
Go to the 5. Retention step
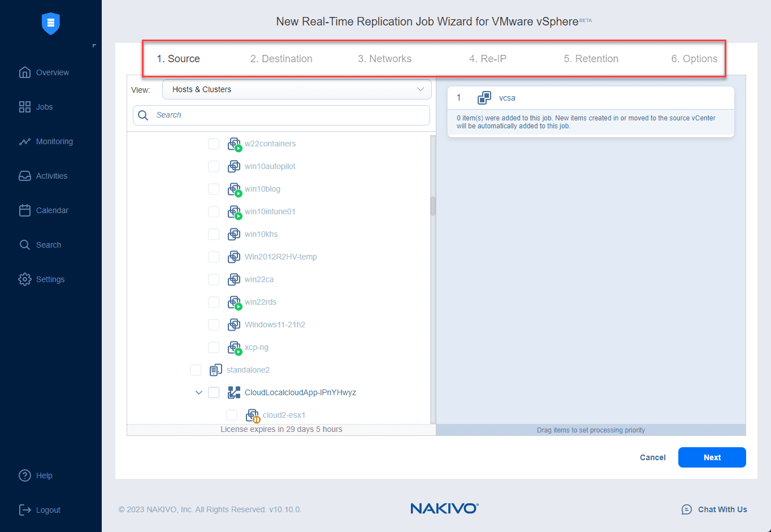click(x=591, y=59)
